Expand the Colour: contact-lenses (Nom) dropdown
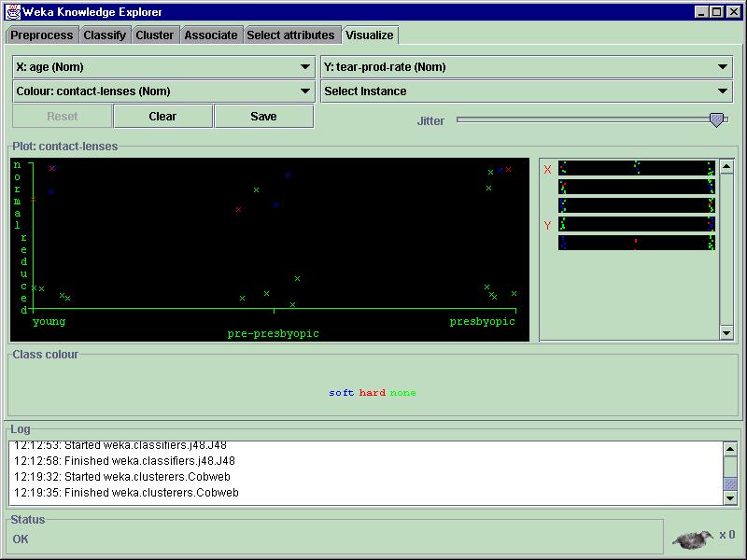 164,91
